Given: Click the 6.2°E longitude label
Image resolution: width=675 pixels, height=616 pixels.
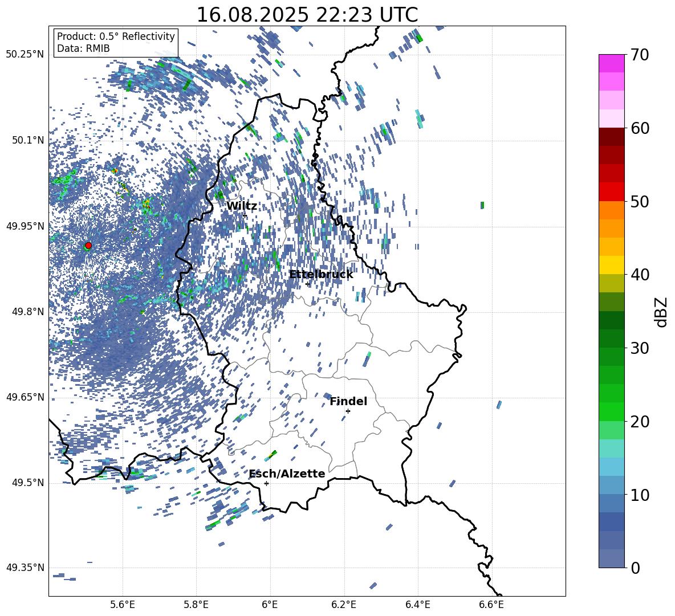Looking at the screenshot, I should [x=344, y=605].
